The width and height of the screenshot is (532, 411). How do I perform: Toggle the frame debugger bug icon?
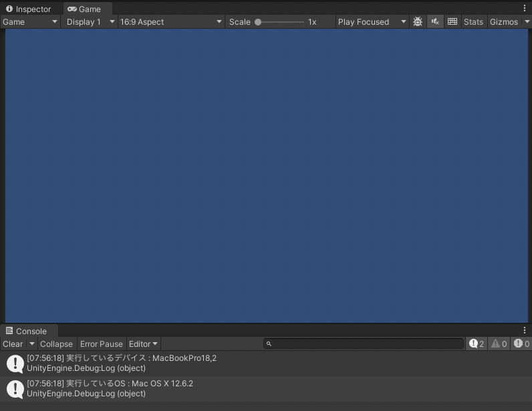(x=418, y=22)
